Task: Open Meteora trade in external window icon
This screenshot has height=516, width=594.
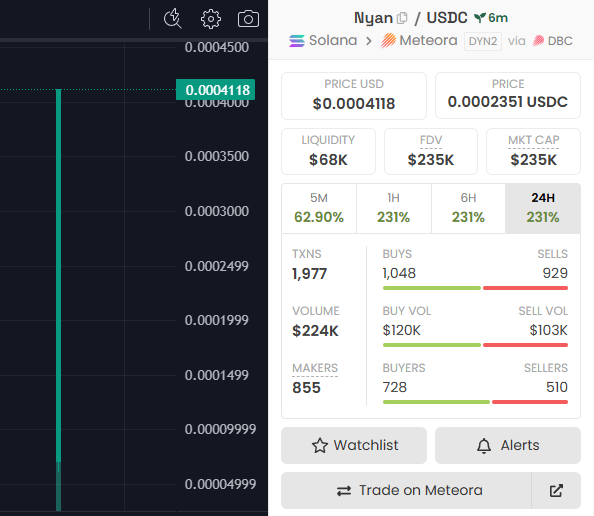Action: 556,490
